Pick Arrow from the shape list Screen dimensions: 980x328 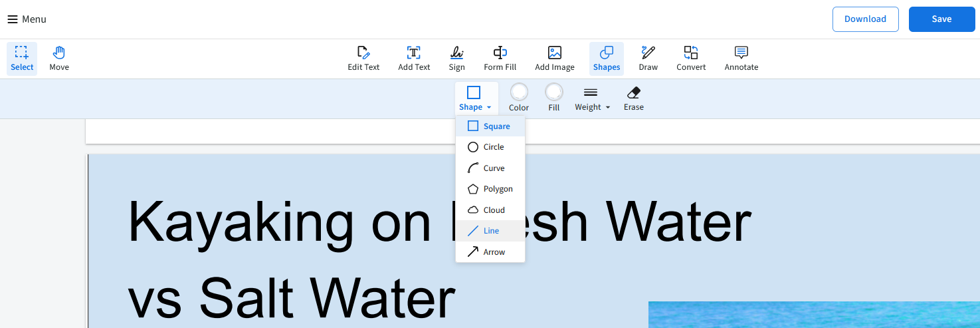(490, 252)
